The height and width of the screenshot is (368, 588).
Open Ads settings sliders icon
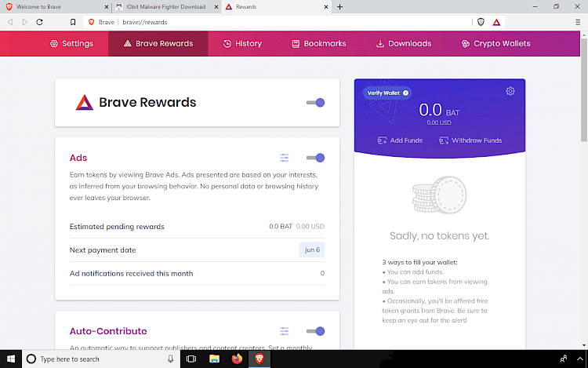click(x=285, y=158)
